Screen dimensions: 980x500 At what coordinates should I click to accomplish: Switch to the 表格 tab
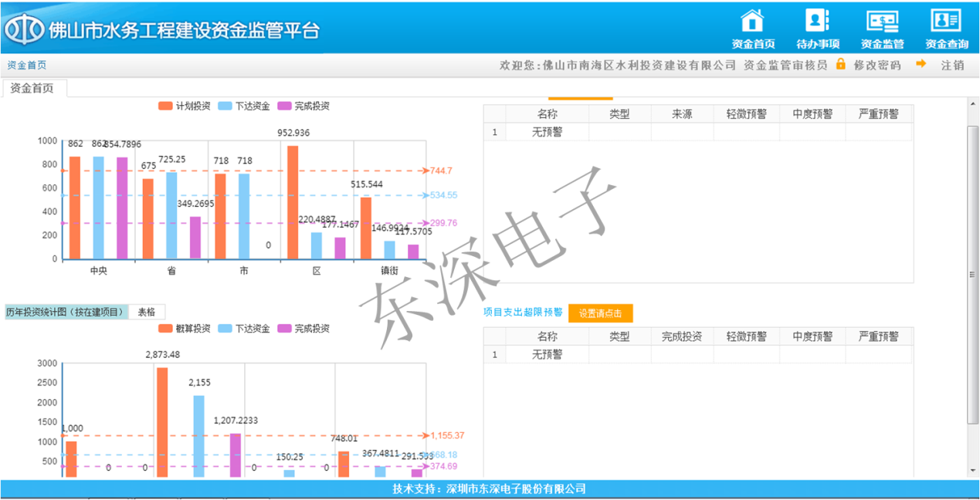pyautogui.click(x=147, y=312)
